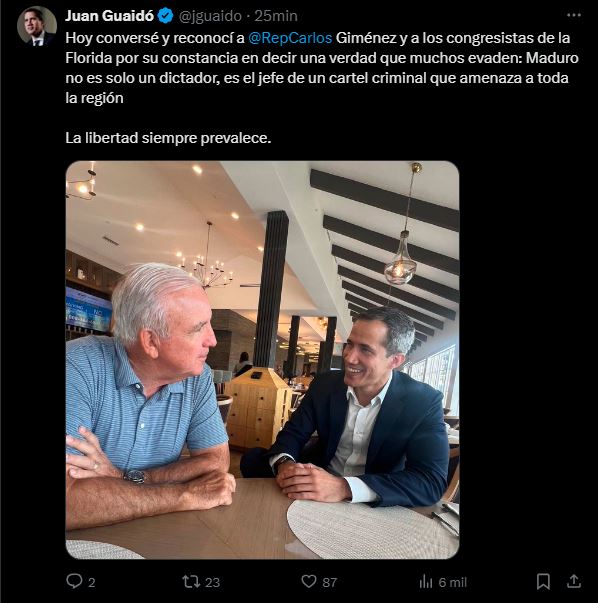Follow the @RepCarlos mention link
598x603 pixels.
[x=290, y=38]
